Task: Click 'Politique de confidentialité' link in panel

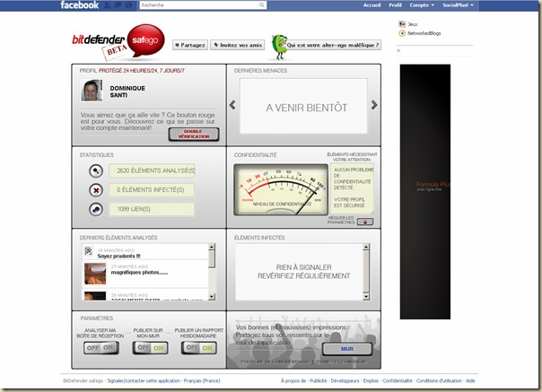Action: 275,362
